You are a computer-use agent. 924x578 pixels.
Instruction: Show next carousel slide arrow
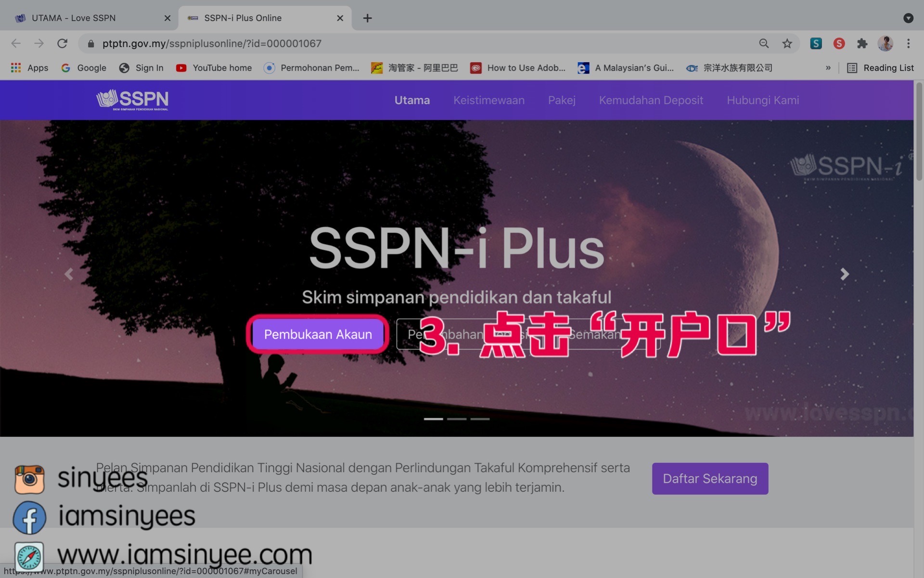click(x=845, y=274)
